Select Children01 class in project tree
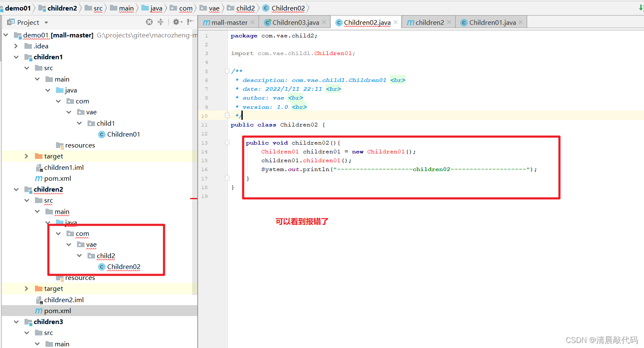The width and height of the screenshot is (644, 348). coord(124,134)
